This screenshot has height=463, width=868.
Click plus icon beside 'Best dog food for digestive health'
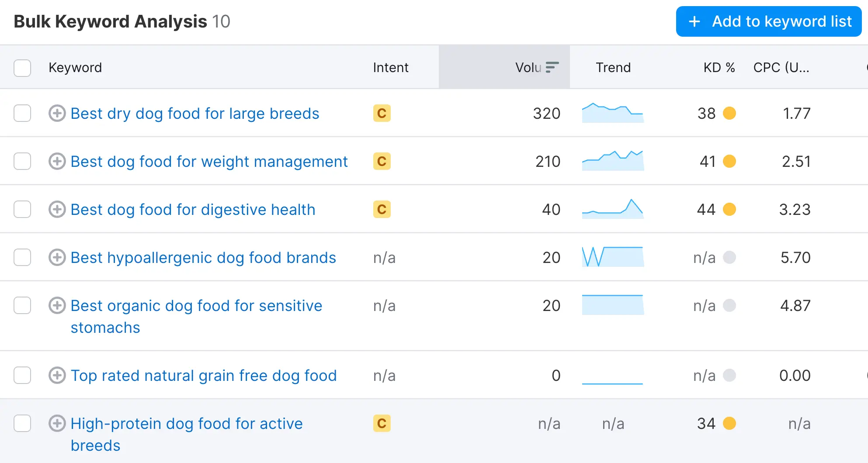coord(57,209)
